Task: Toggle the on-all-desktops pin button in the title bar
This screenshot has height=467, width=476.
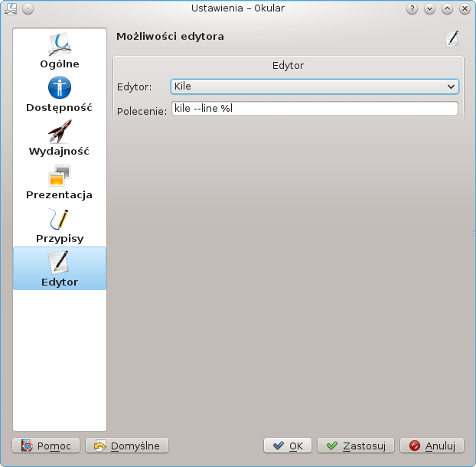Action: pyautogui.click(x=28, y=9)
